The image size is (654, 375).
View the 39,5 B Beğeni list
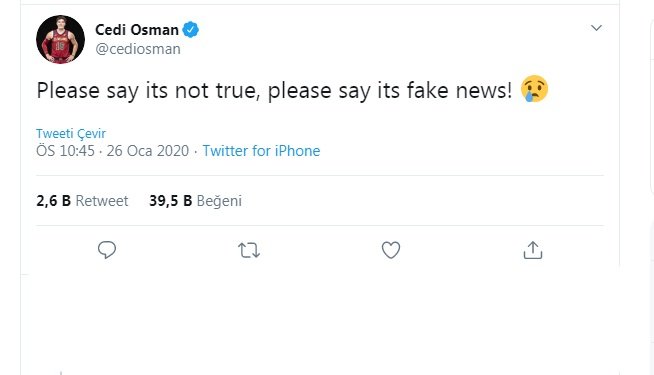coord(195,201)
